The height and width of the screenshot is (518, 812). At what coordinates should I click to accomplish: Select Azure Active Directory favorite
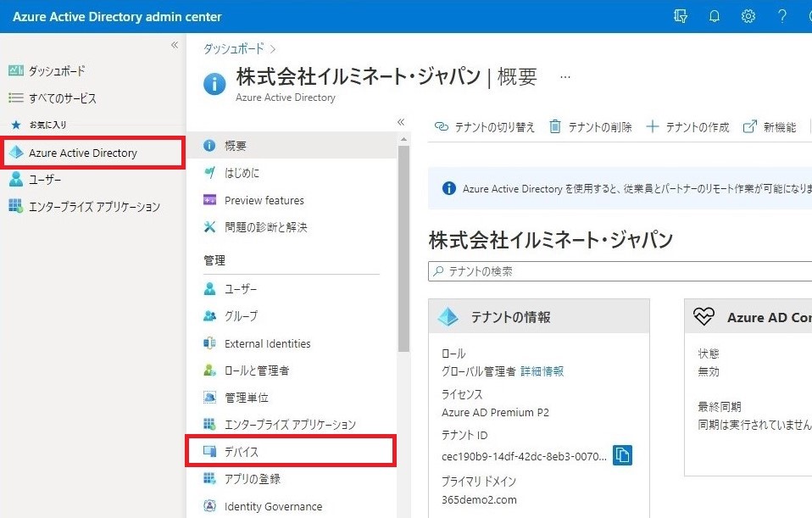pos(93,153)
